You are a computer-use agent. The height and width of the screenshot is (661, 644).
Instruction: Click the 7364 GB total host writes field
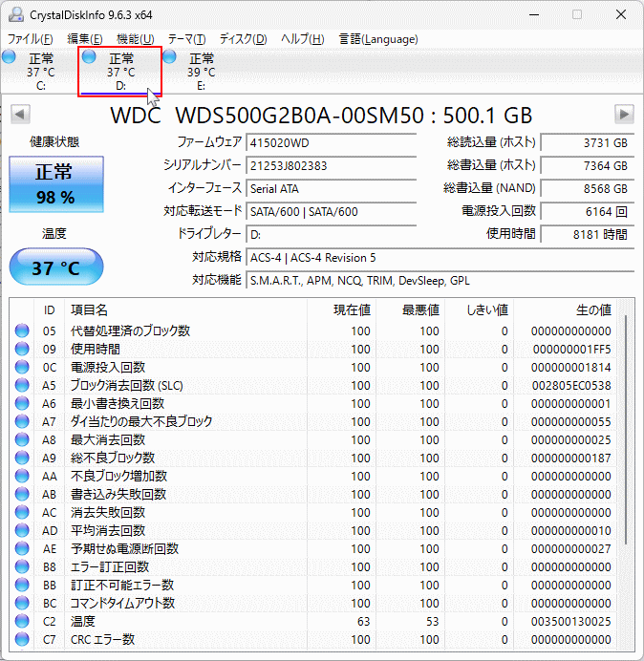(588, 165)
